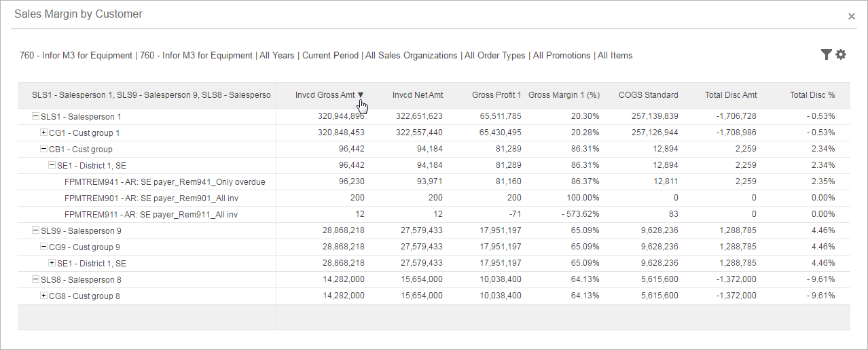The image size is (868, 350).
Task: Sort by Gross Profit 1 column
Action: tap(496, 95)
